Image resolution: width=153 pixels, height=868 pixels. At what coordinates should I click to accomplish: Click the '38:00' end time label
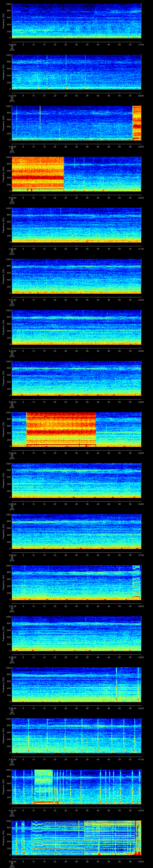(x=141, y=606)
